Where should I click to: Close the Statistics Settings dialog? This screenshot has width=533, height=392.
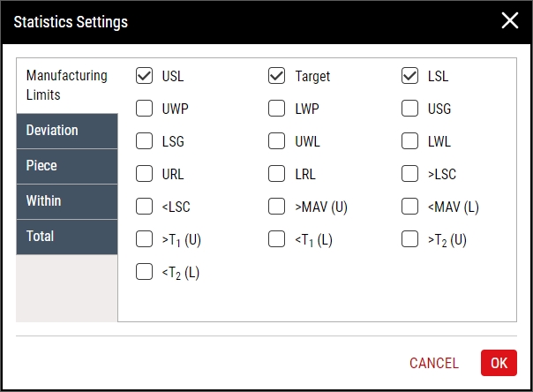[x=510, y=20]
